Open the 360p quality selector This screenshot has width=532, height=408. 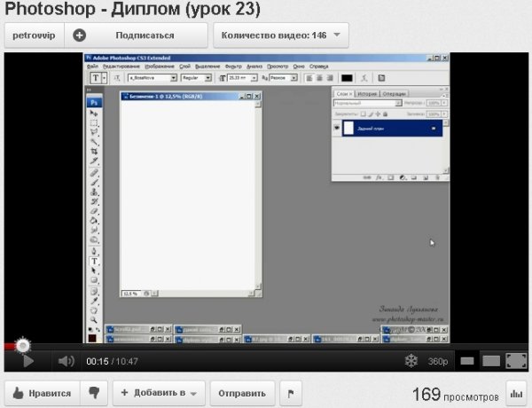click(438, 362)
